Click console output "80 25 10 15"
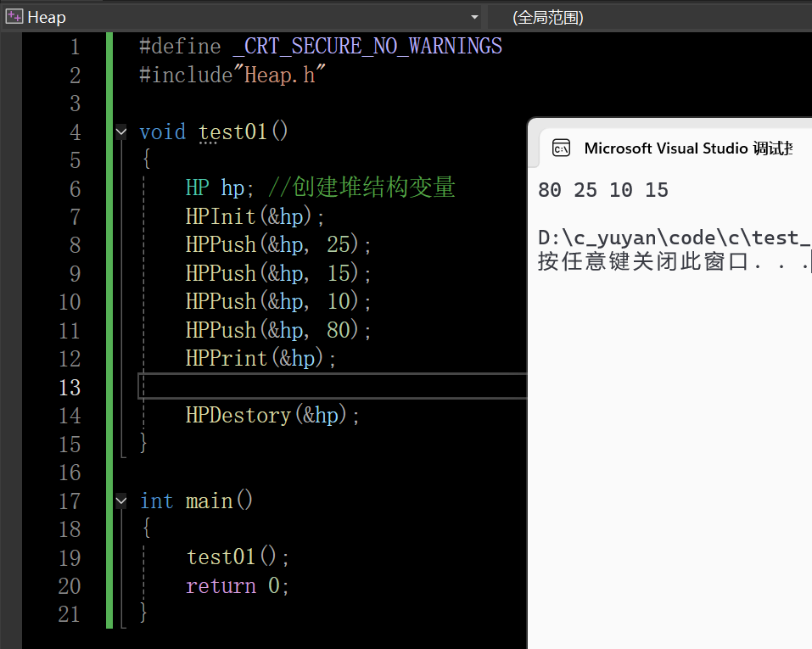This screenshot has height=649, width=812. point(603,190)
